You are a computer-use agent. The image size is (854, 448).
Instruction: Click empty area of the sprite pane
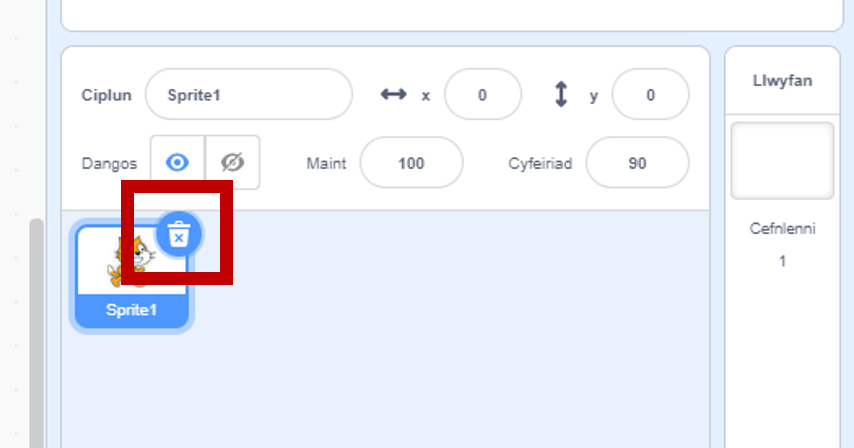[436, 337]
